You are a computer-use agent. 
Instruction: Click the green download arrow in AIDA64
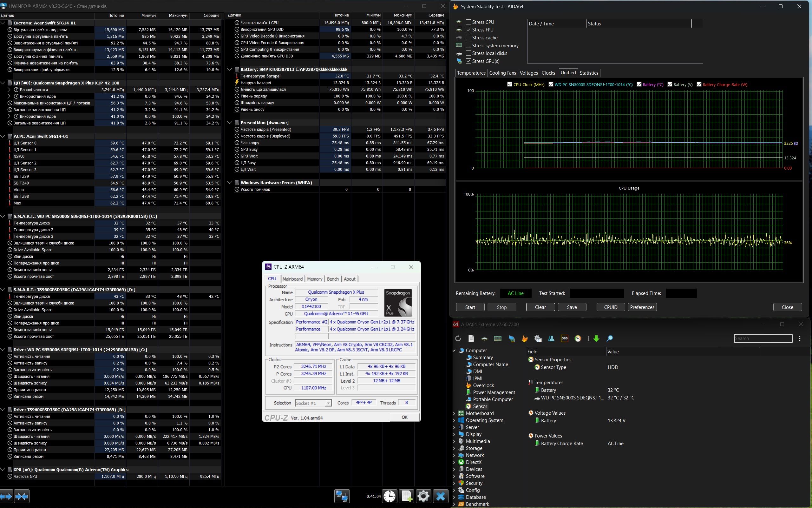[x=596, y=338]
